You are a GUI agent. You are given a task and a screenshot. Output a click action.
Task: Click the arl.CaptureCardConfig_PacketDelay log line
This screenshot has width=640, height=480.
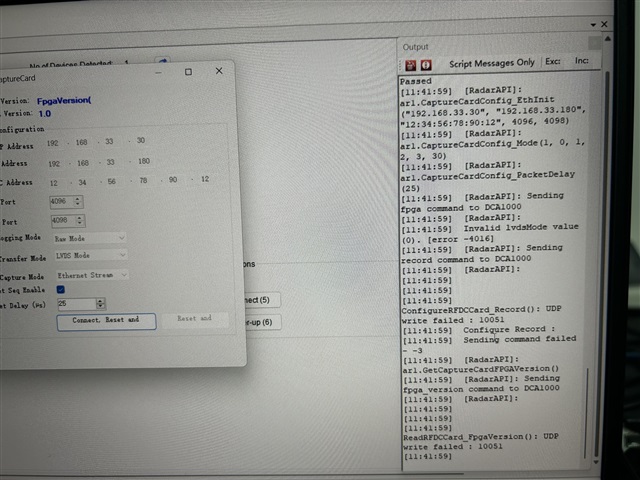488,176
